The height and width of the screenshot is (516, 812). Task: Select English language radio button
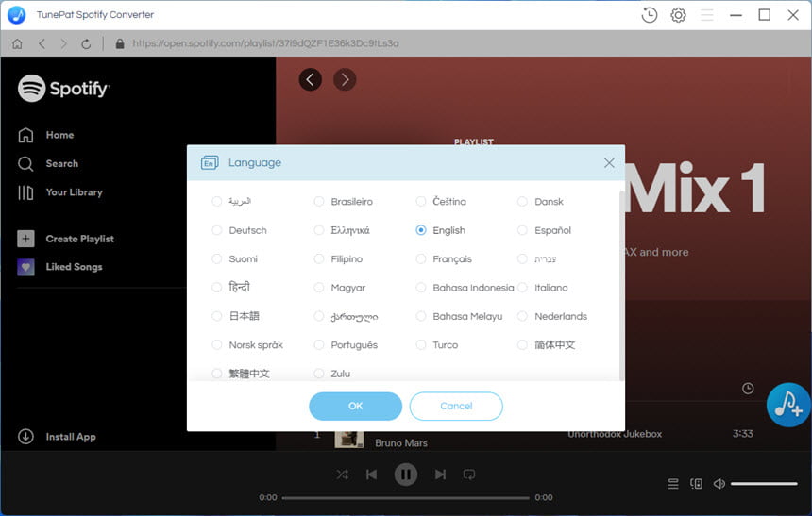pos(421,230)
